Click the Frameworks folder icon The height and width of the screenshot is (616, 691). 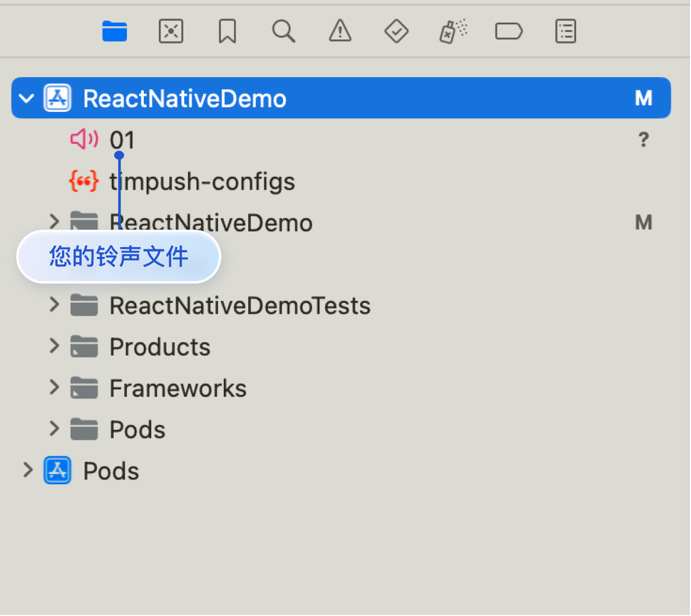tap(84, 387)
